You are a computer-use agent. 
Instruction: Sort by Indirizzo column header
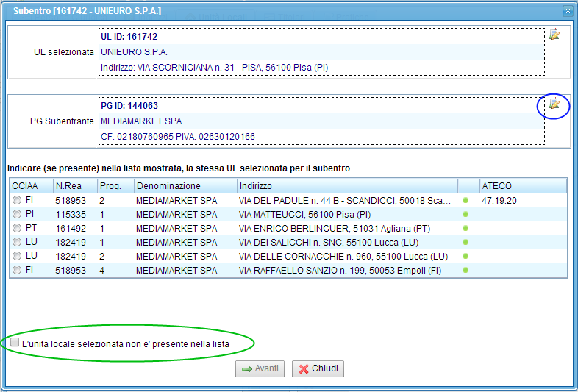click(x=348, y=186)
